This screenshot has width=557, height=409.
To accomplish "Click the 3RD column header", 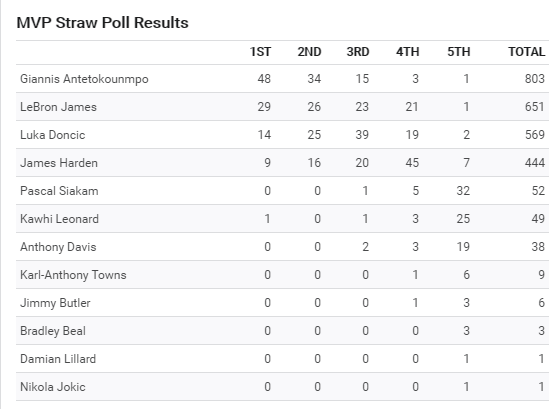I will (358, 52).
